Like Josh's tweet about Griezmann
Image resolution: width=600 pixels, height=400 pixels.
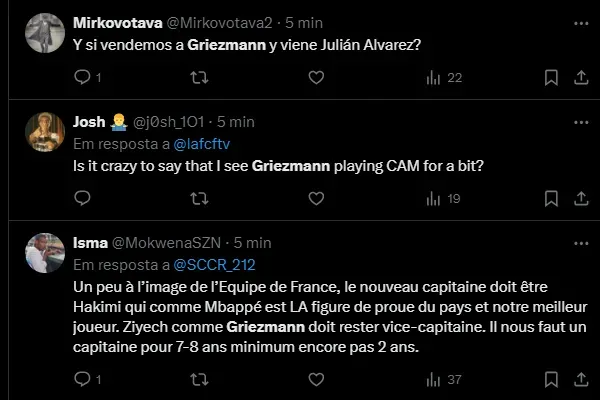click(316, 199)
